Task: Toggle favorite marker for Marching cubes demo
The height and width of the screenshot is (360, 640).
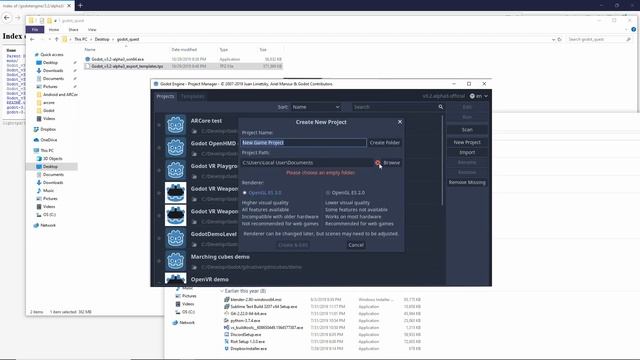Action: [x=159, y=261]
